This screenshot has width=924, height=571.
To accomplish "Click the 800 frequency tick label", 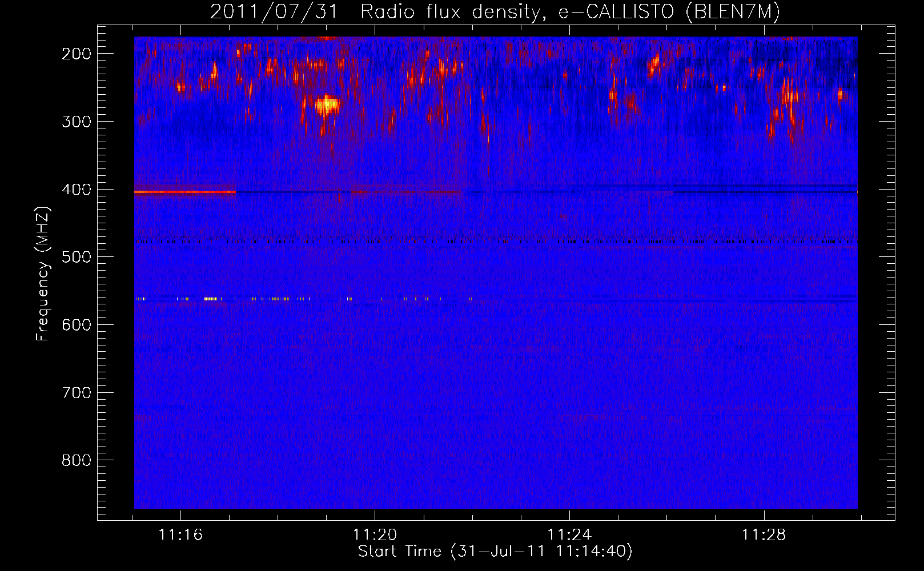I will (x=76, y=460).
